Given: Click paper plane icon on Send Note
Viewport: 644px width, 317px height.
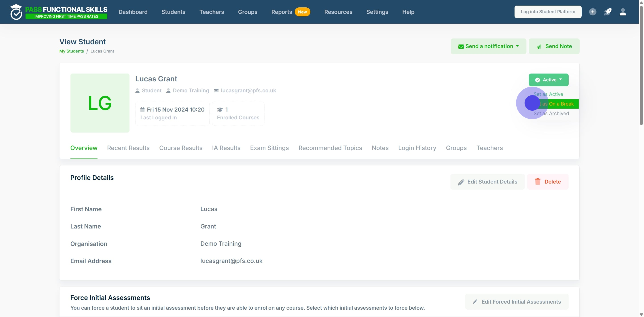Looking at the screenshot, I should pos(539,46).
